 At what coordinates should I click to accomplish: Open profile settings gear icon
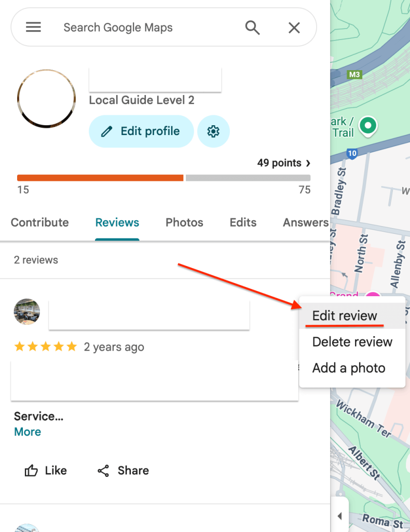click(213, 131)
